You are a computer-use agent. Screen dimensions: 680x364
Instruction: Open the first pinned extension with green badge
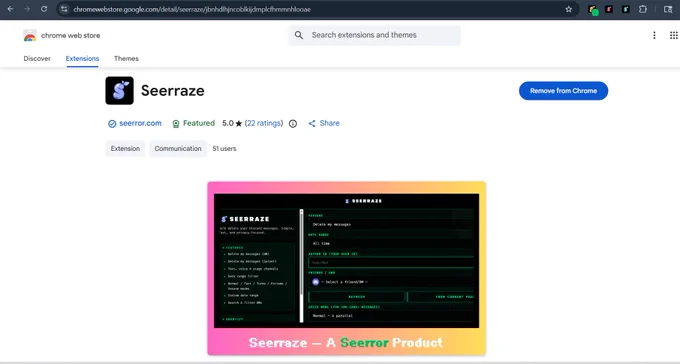[593, 10]
